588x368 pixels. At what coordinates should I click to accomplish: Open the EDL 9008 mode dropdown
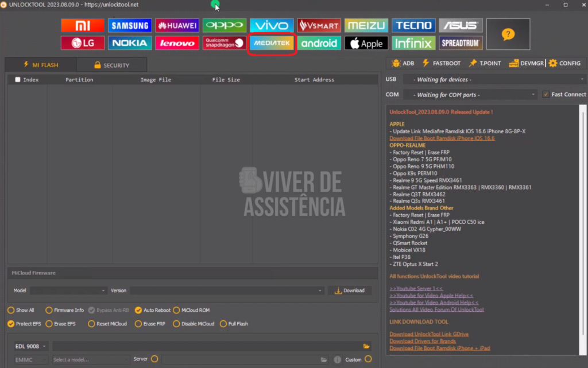[x=30, y=346]
